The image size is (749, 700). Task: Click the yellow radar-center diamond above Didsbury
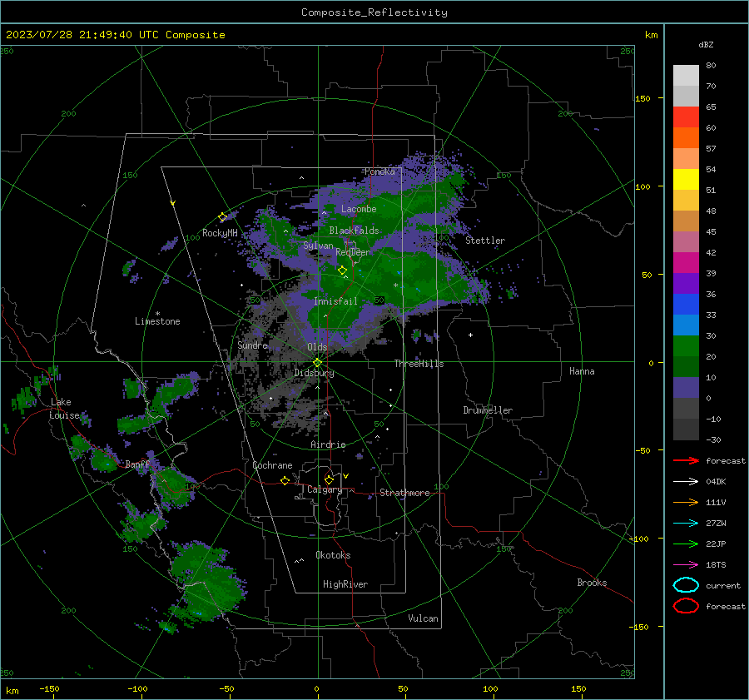(x=317, y=363)
